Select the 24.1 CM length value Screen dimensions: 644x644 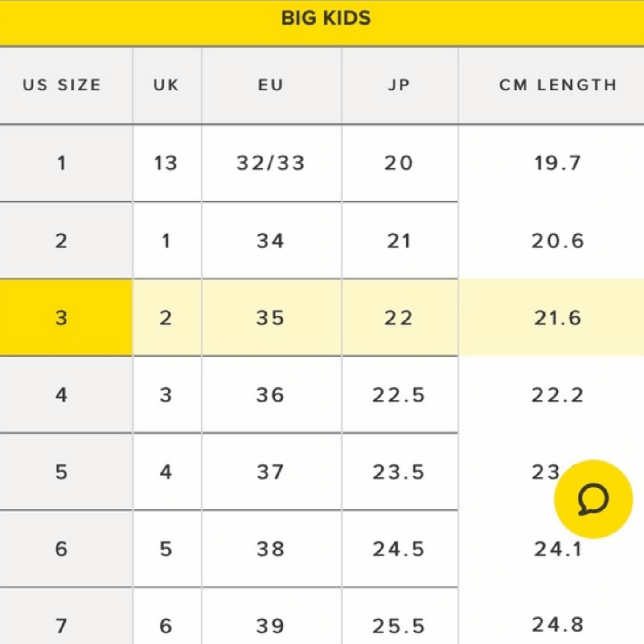[x=558, y=549]
